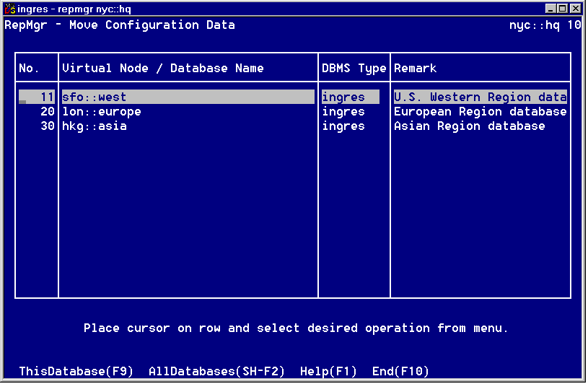
Task: Click the European Region database remark
Action: (480, 112)
